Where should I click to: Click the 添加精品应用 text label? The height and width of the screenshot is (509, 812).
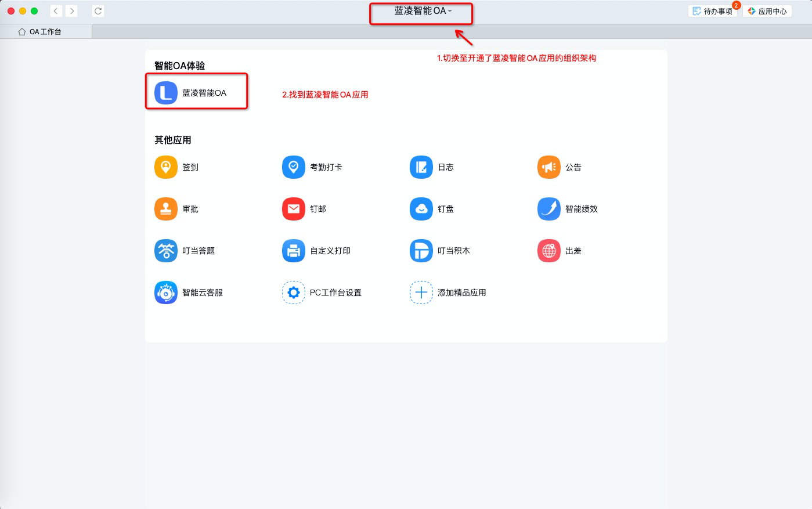click(462, 293)
